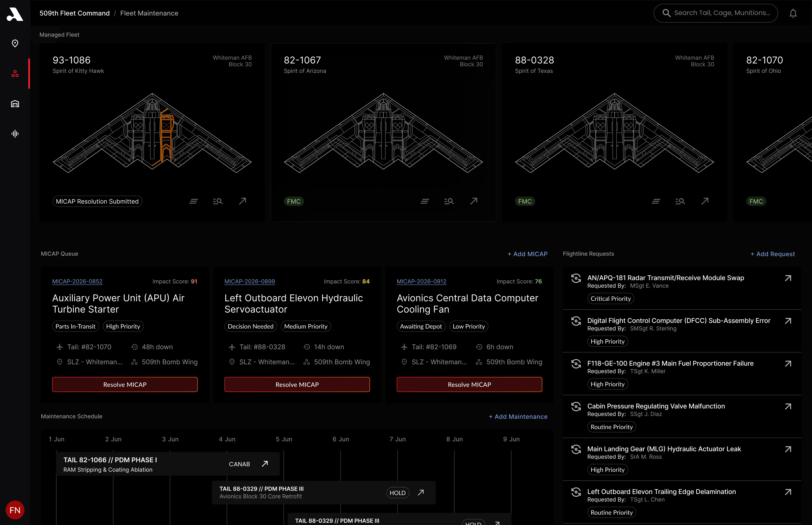Open 93-1086 card with arrow icon
This screenshot has width=812, height=525.
tap(243, 201)
